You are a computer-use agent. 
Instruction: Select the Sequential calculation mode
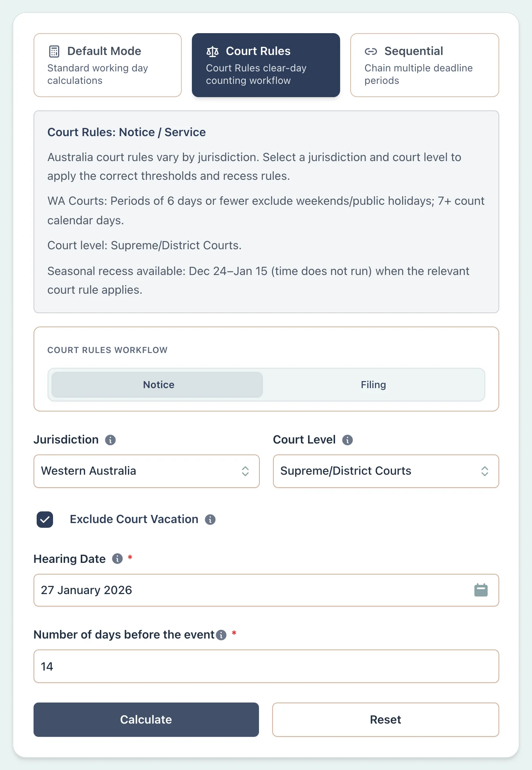point(424,65)
